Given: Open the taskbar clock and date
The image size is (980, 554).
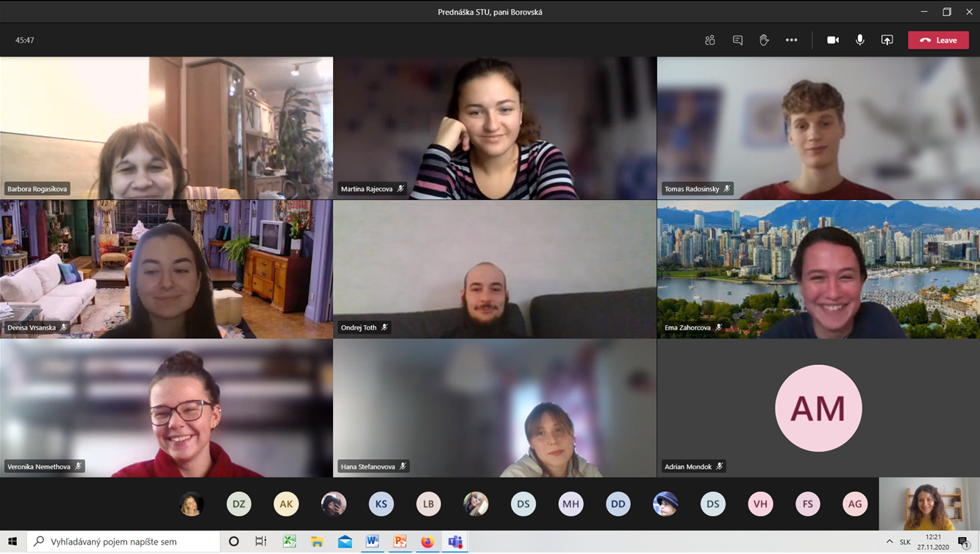Looking at the screenshot, I should click(x=933, y=542).
